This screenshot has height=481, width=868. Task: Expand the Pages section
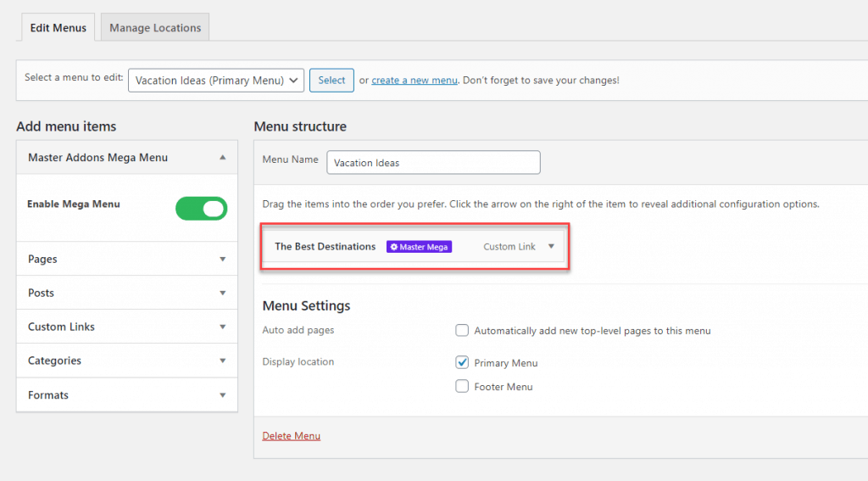222,259
